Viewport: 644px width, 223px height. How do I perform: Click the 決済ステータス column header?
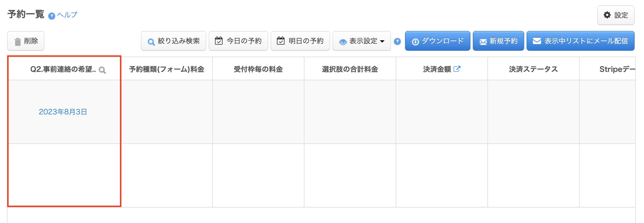point(533,69)
